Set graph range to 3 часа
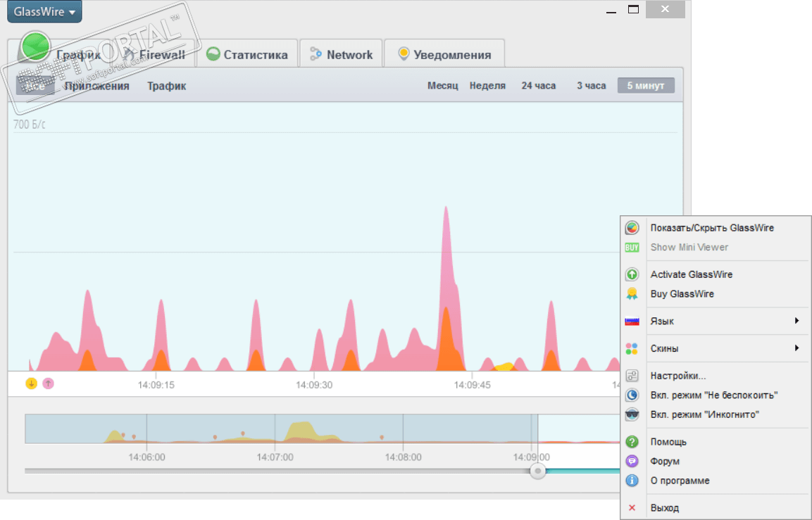The image size is (812, 520). 592,85
